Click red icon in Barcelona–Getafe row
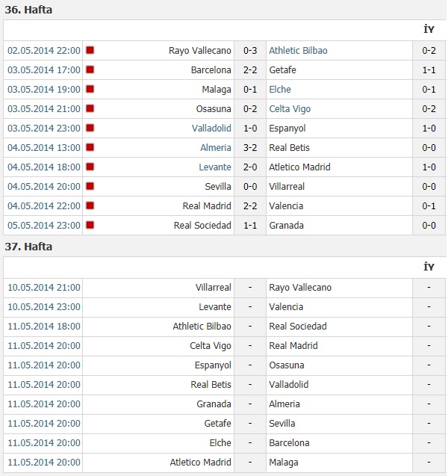 point(90,70)
